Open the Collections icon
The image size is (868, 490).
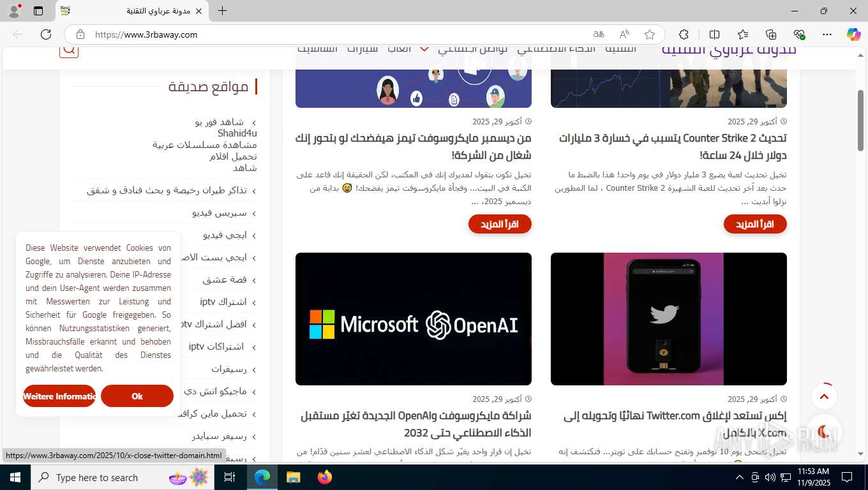pyautogui.click(x=771, y=34)
